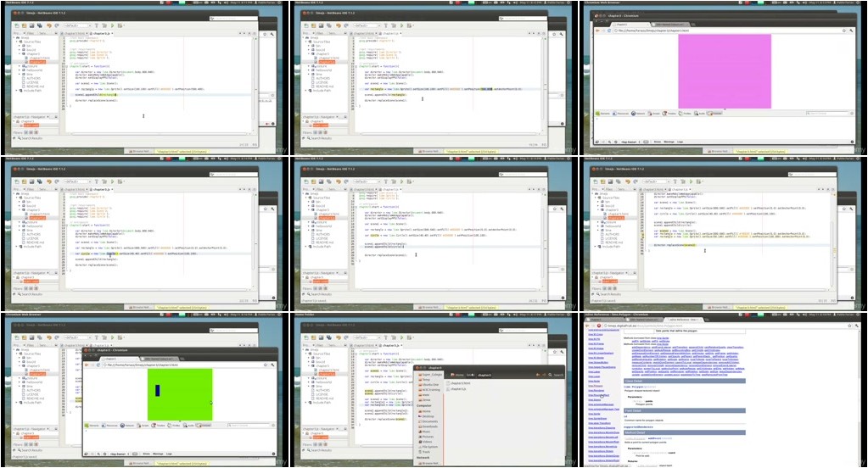
Task: Open Scripts panel in pink-square Chromium DevTools
Action: pyautogui.click(x=654, y=114)
